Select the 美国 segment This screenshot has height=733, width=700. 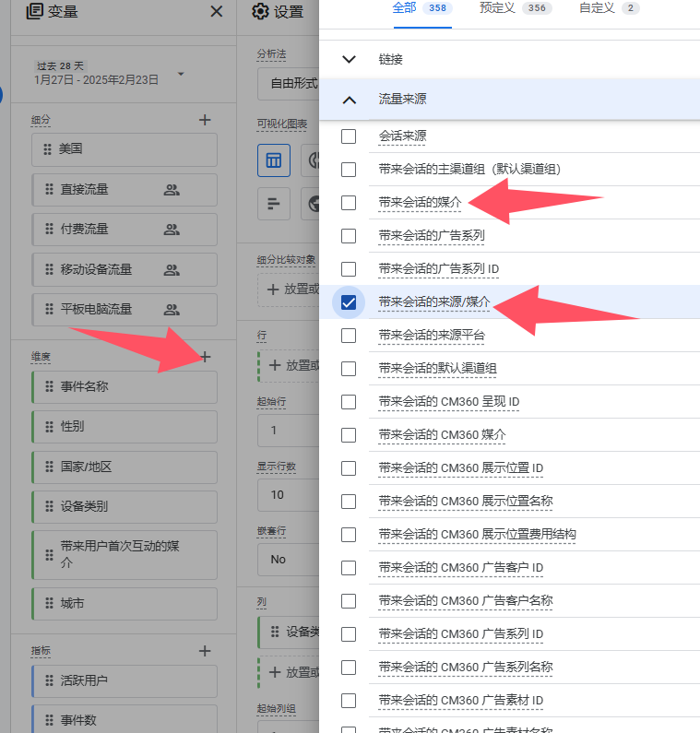(125, 149)
